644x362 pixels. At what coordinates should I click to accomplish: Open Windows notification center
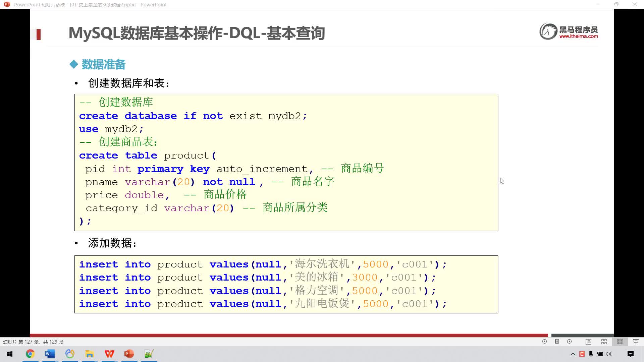coord(631,354)
